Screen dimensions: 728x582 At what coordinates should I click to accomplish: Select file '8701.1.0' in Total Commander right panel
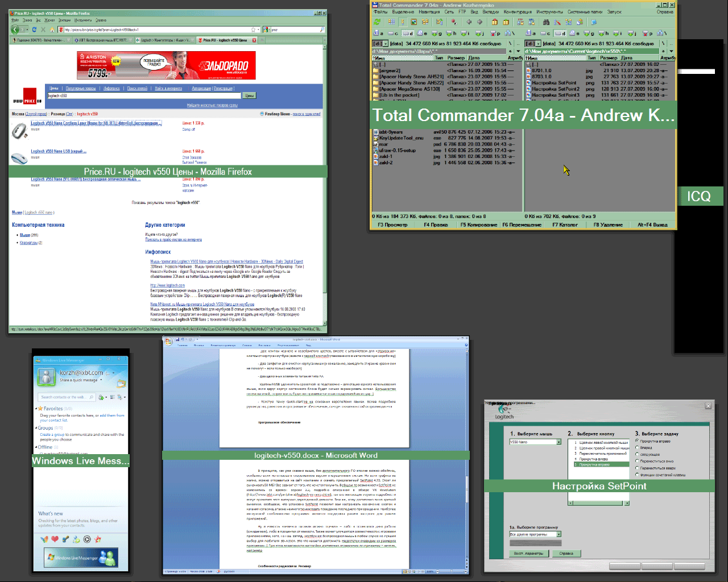tap(600, 70)
